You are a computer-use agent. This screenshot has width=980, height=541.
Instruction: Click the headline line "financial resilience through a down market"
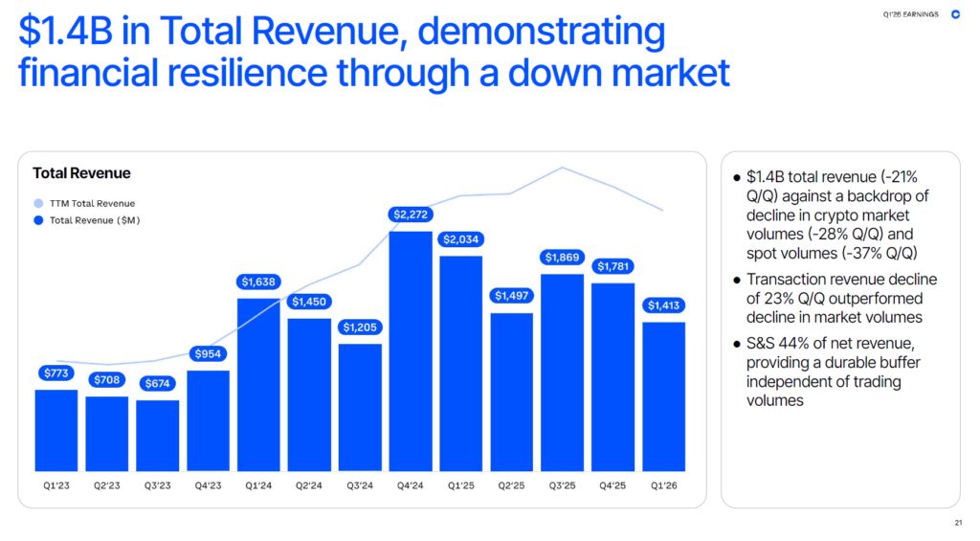[374, 73]
